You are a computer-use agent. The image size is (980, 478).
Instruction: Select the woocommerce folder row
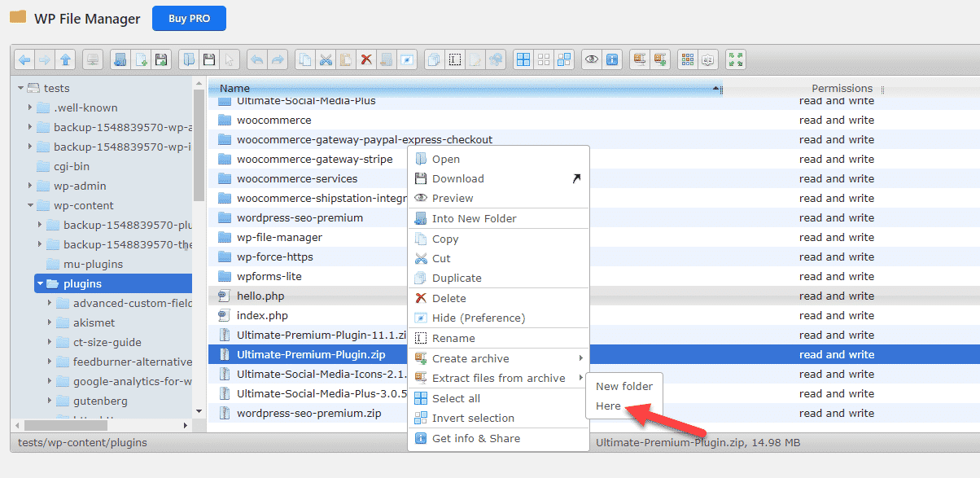[594, 120]
